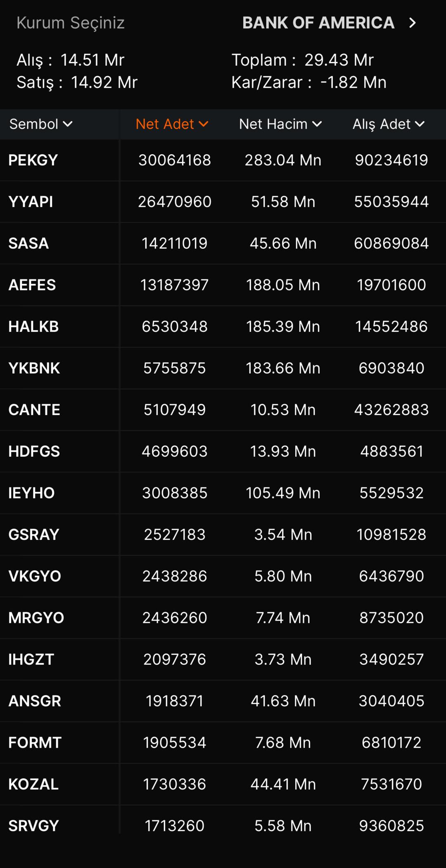
Task: Tap the SRVGY symbol at the bottom
Action: (x=33, y=826)
